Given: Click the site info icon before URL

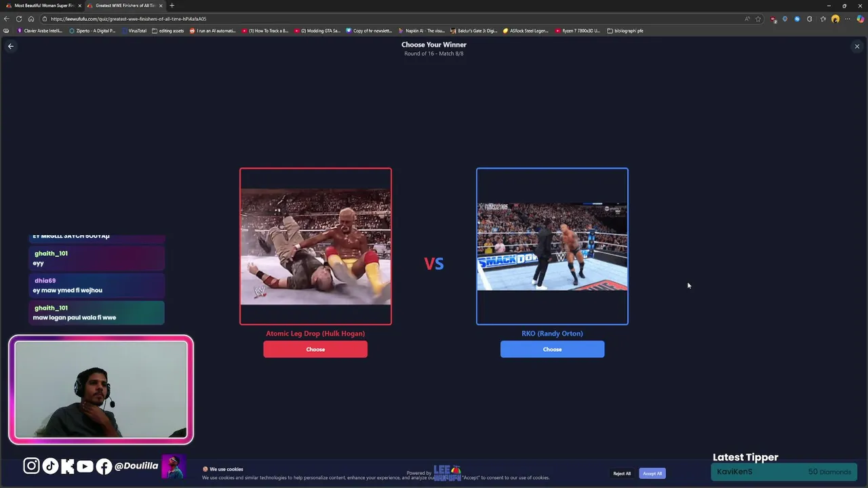Looking at the screenshot, I should tap(44, 19).
